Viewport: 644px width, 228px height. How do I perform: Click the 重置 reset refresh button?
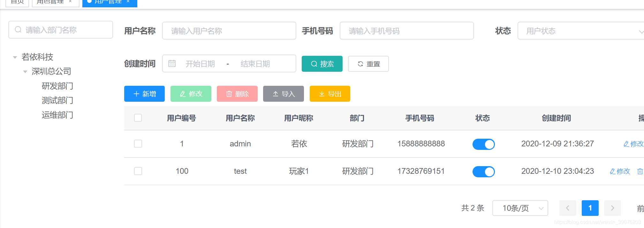(368, 64)
